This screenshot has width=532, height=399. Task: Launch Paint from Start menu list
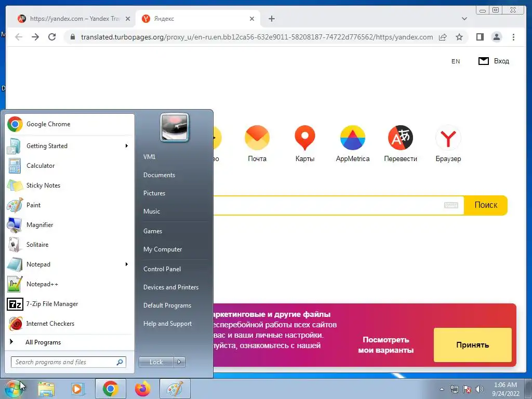[x=70, y=205]
